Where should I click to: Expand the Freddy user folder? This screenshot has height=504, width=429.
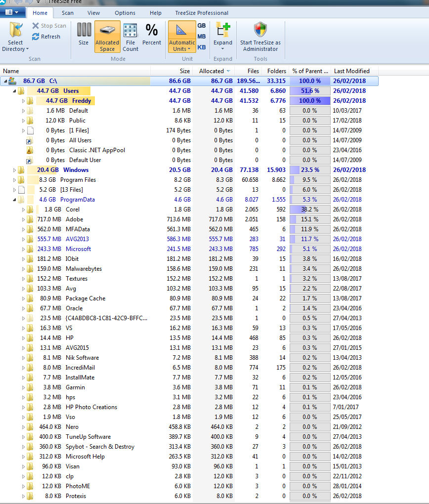(x=23, y=101)
